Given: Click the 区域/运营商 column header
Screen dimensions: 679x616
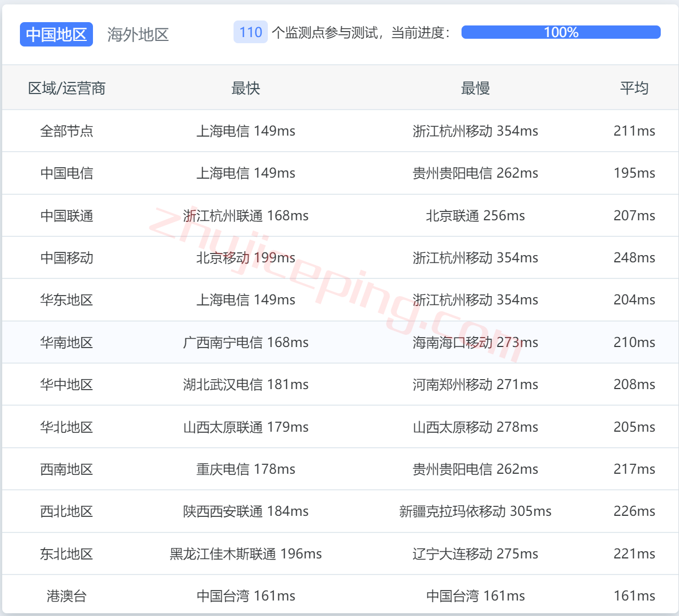Looking at the screenshot, I should pyautogui.click(x=67, y=88).
